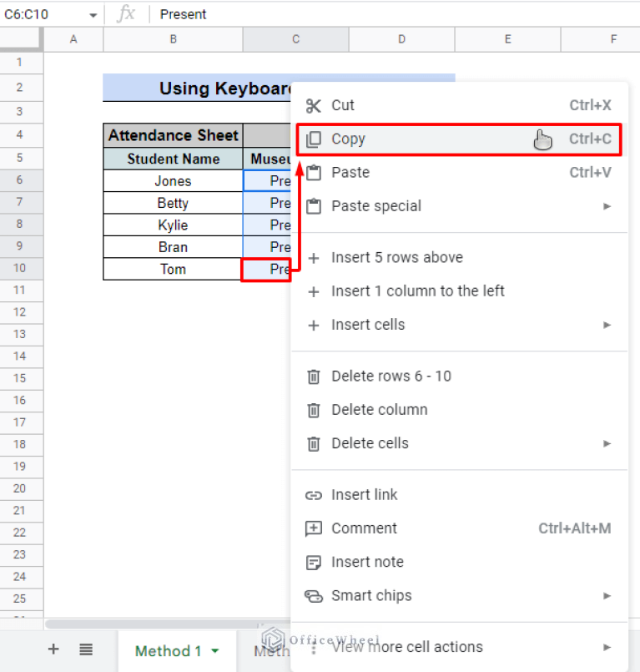Screen dimensions: 640x672
Task: Open the Name Box dropdown arrow
Action: [x=93, y=13]
